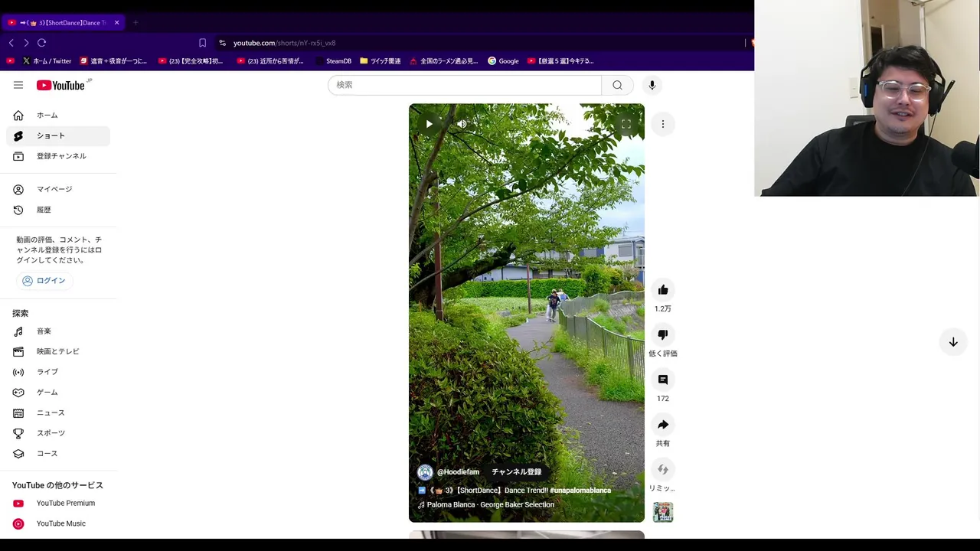The height and width of the screenshot is (551, 980).
Task: Open ゲーム category
Action: (58, 393)
